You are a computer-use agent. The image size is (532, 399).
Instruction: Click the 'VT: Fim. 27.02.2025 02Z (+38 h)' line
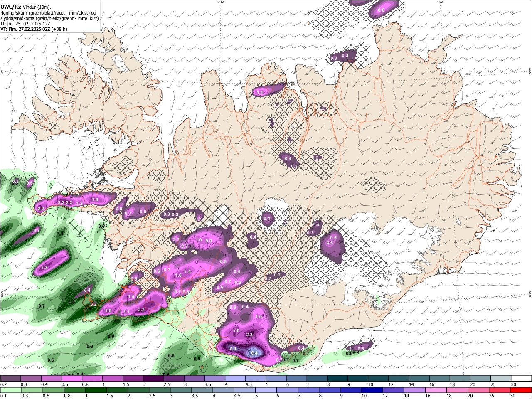[x=34, y=30]
